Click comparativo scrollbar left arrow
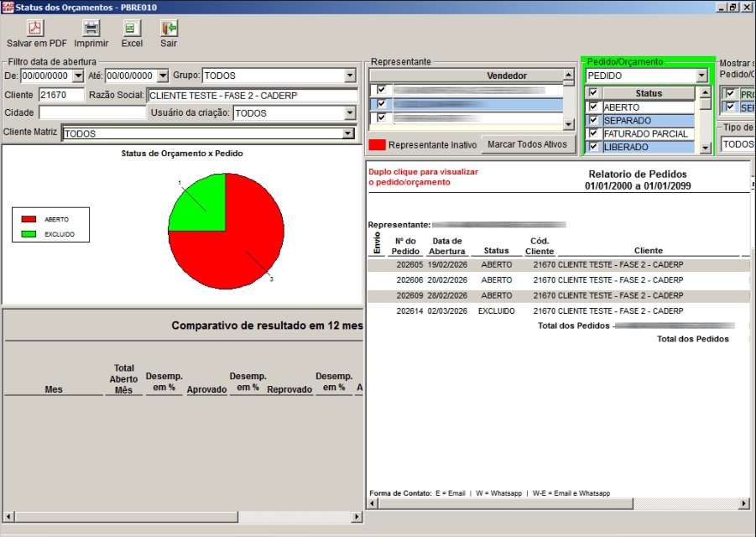Image resolution: width=756 pixels, height=537 pixels. point(8,517)
